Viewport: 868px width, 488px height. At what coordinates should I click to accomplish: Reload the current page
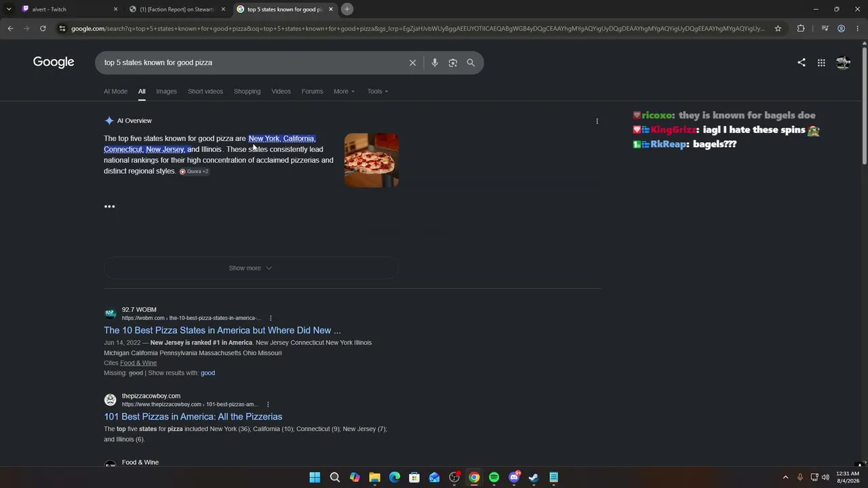(43, 28)
